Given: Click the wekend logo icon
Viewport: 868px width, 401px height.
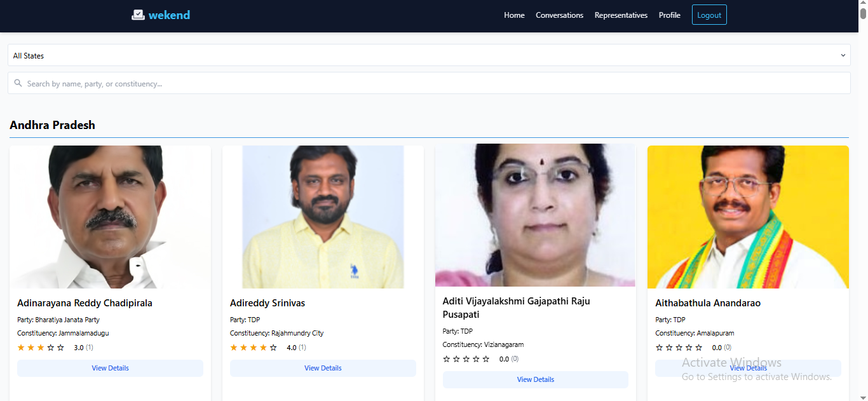Looking at the screenshot, I should (x=138, y=15).
